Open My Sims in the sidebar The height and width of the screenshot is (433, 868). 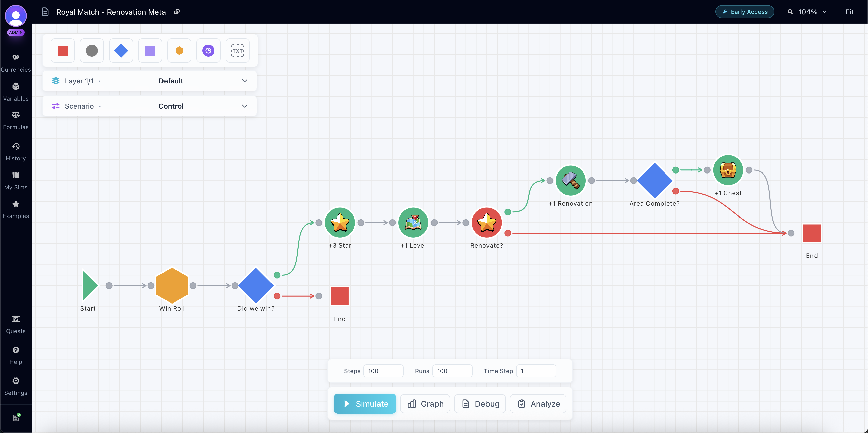pyautogui.click(x=16, y=181)
